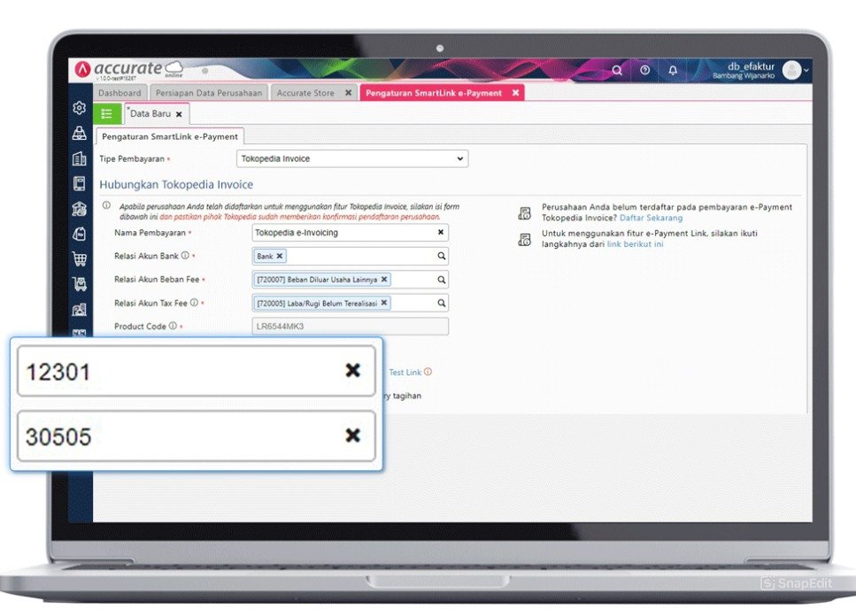The image size is (856, 616).
Task: Open the link berikut ini
Action: 635,244
